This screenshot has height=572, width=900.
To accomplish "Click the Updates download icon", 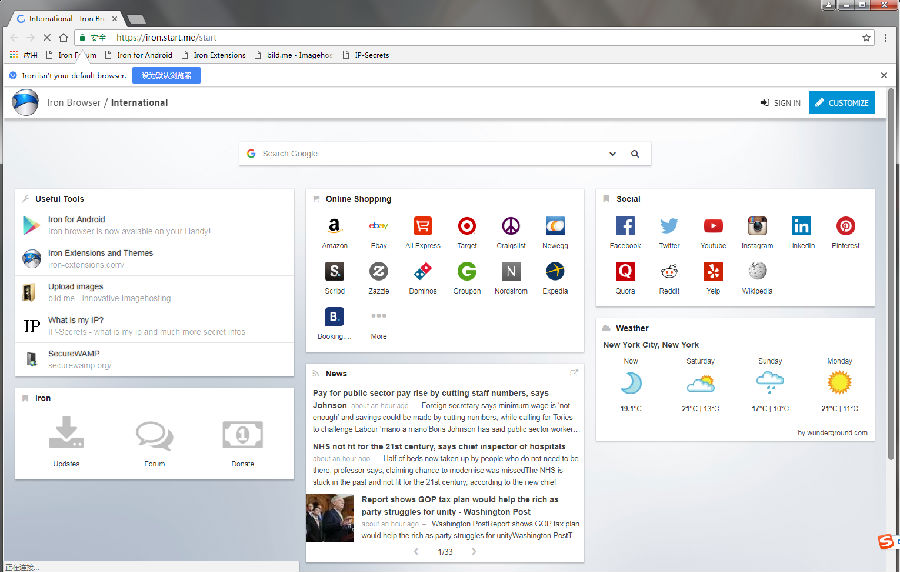I will coord(67,434).
